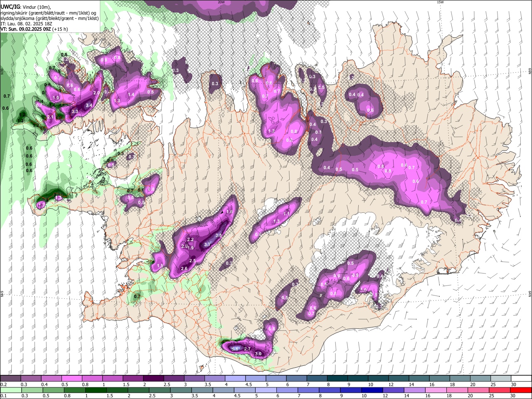Click the 3.3 precipitation value in the Westfjords
Screen dimensions: 532x399
point(75,111)
